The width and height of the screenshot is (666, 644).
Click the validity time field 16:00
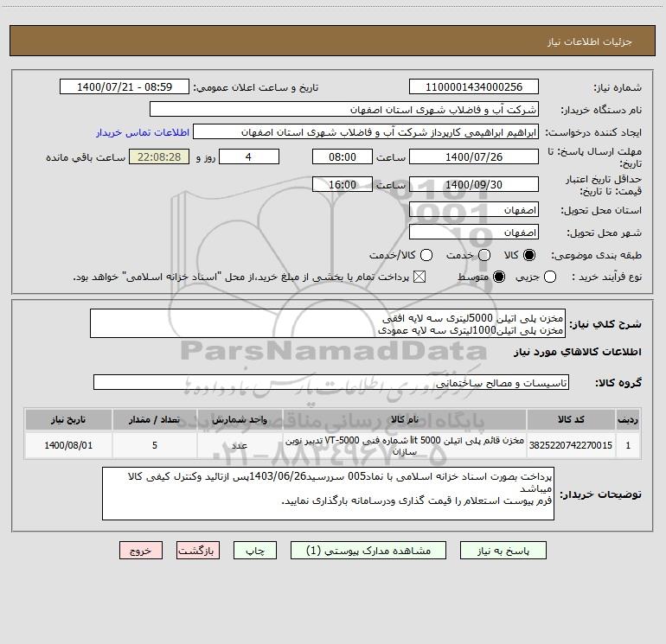343,184
